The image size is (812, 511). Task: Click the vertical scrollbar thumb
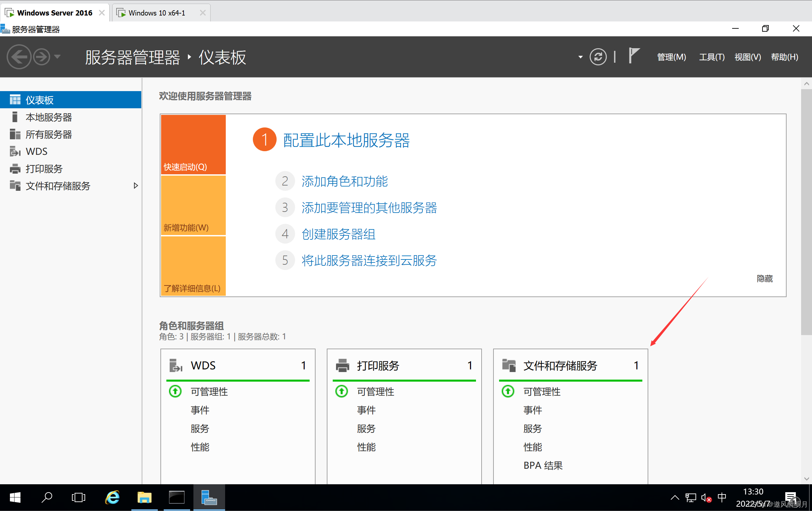806,213
